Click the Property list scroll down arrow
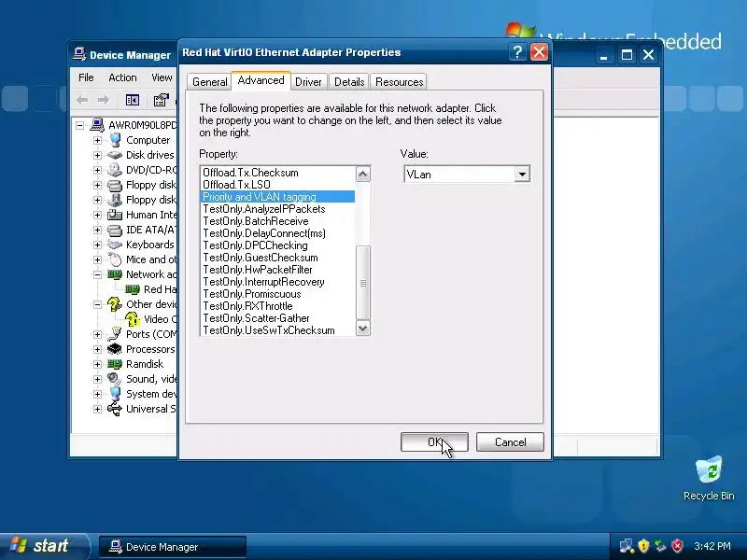The image size is (747, 560). pyautogui.click(x=363, y=329)
